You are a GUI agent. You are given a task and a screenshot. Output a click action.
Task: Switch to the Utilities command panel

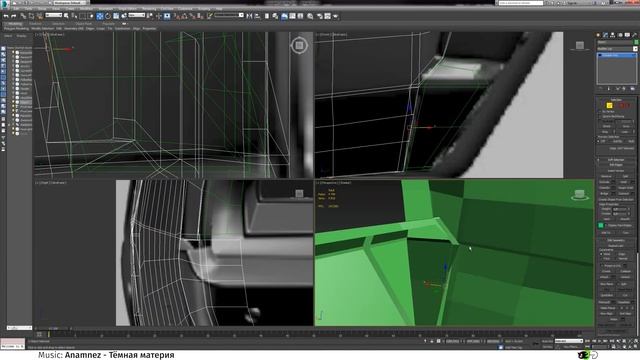634,35
